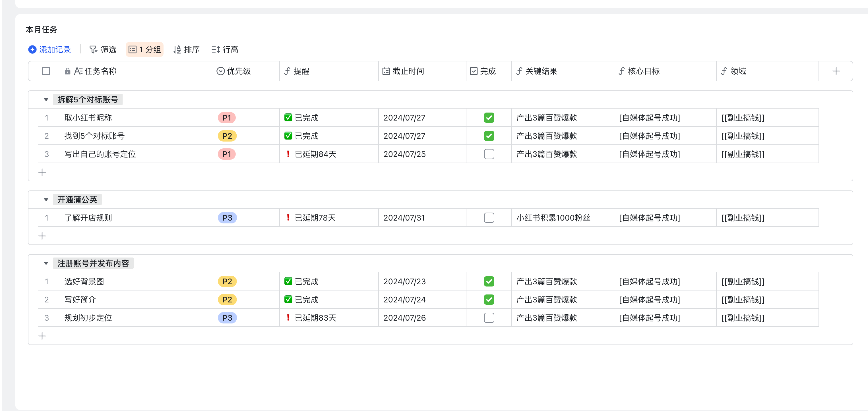This screenshot has height=411, width=868.
Task: Check 完成 for 写出自己的账号定位
Action: (x=489, y=154)
